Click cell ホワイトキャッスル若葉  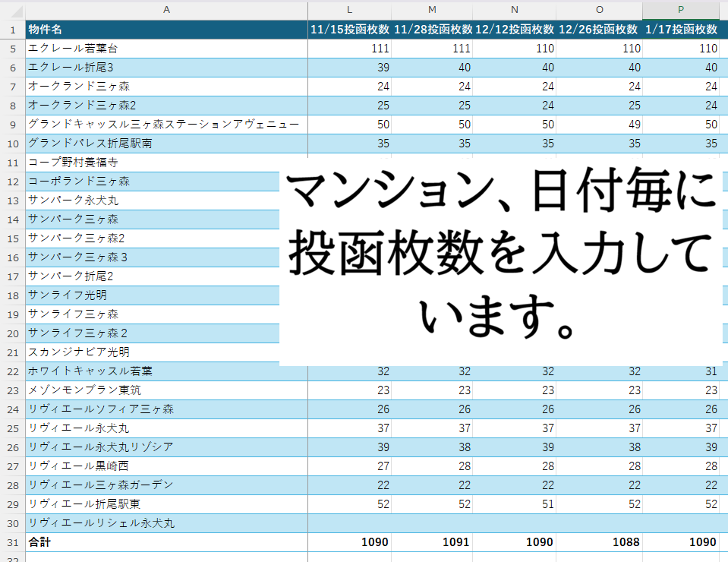tap(166, 371)
